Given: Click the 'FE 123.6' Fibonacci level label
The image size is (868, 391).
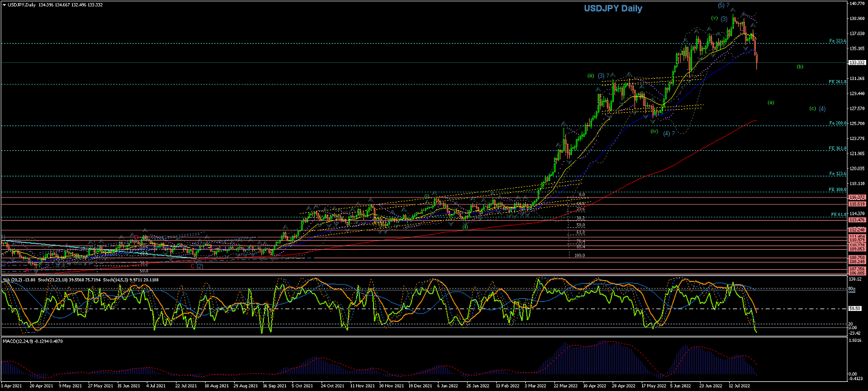Looking at the screenshot, I should (838, 174).
